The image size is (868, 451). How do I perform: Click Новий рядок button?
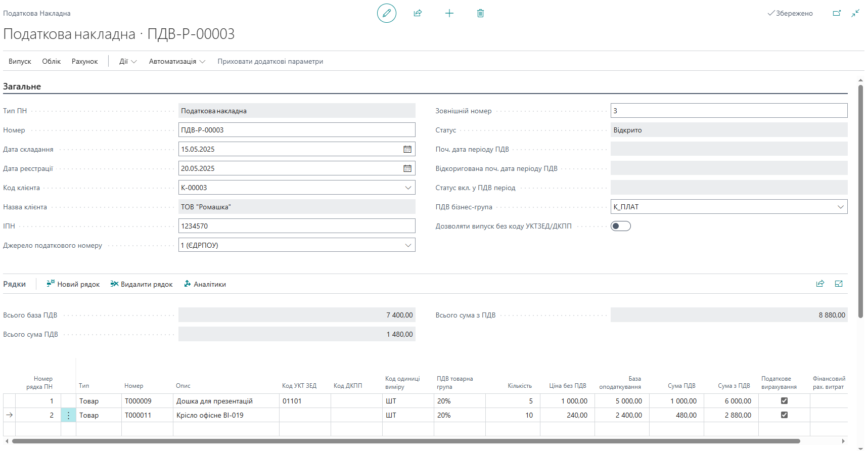(73, 284)
